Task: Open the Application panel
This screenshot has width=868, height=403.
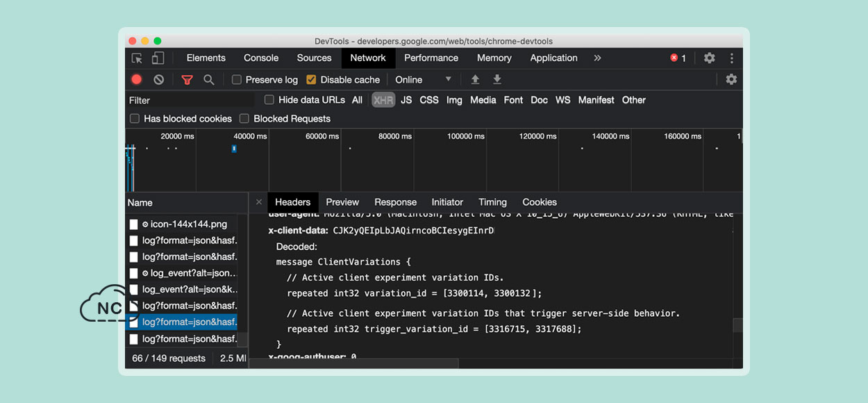Action: (x=554, y=58)
